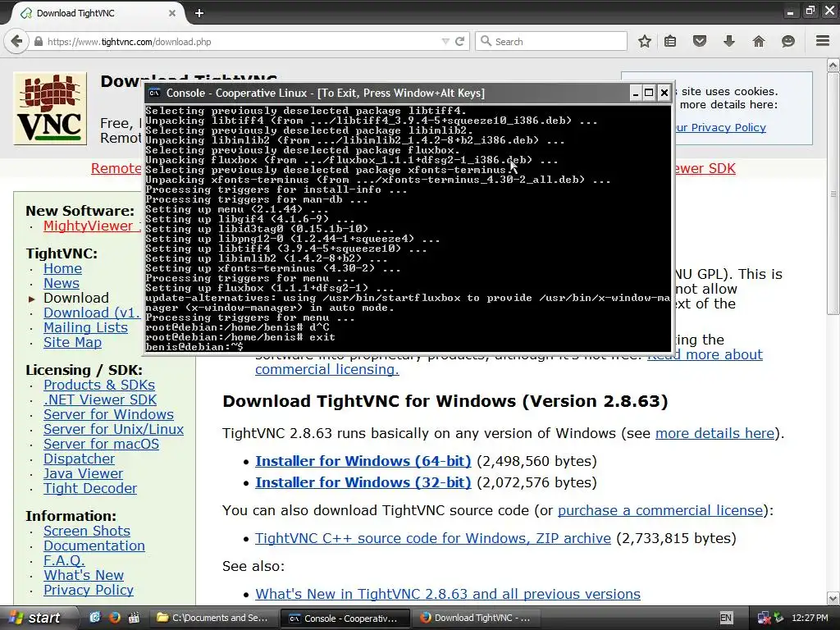Switch to Console - Cooperativ... taskbar item
The height and width of the screenshot is (630, 840).
[x=345, y=618]
